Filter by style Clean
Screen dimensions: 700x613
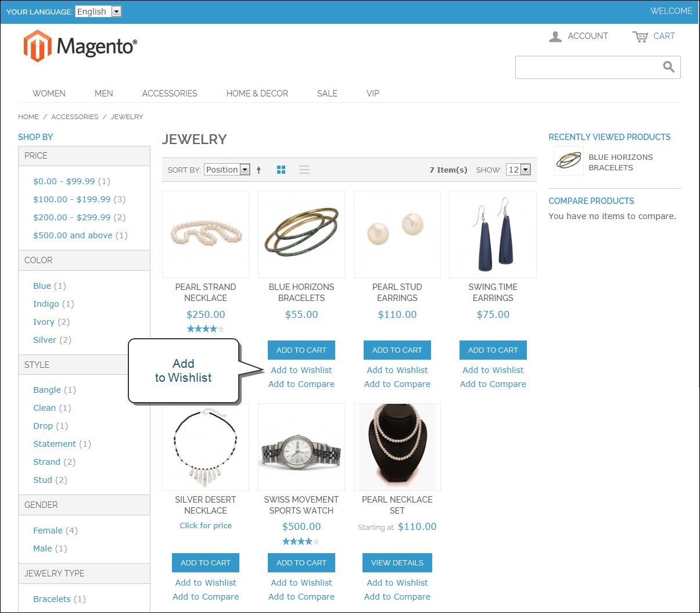click(44, 408)
